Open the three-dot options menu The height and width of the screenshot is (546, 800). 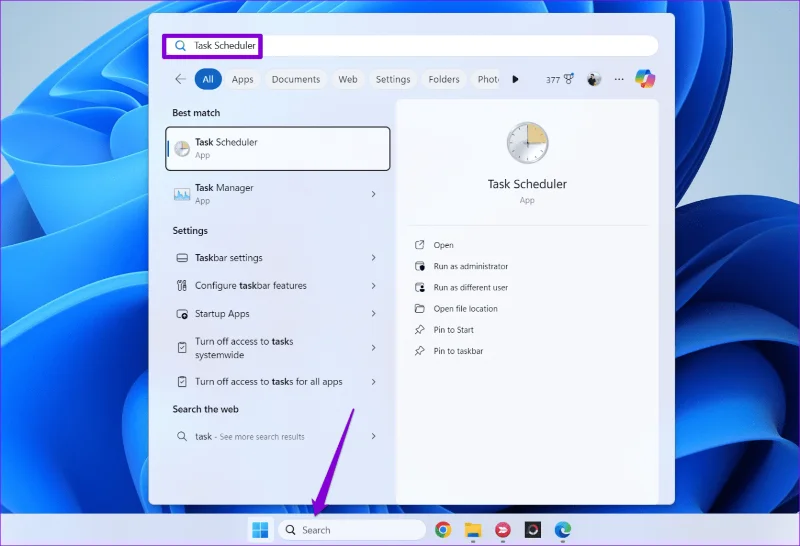tap(619, 79)
